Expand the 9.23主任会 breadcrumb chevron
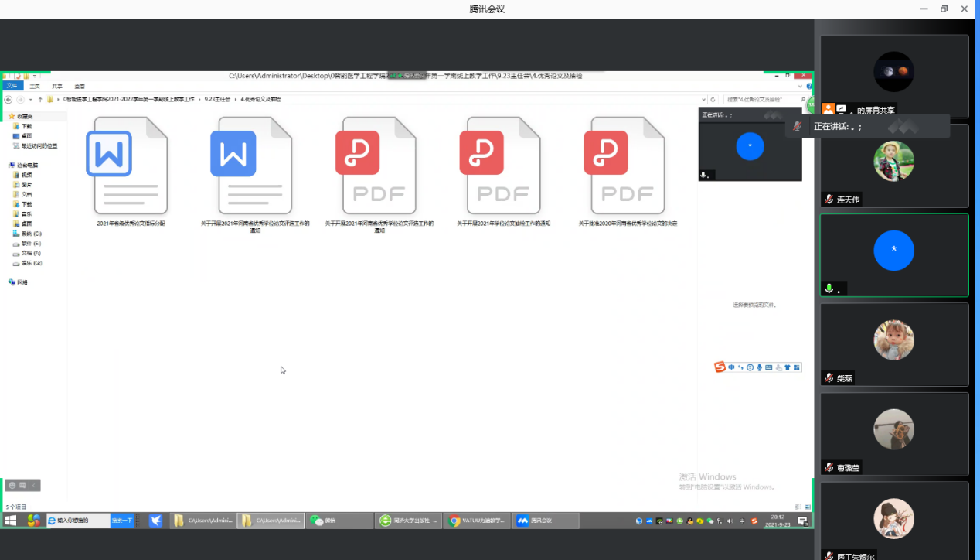This screenshot has width=980, height=560. [x=235, y=100]
